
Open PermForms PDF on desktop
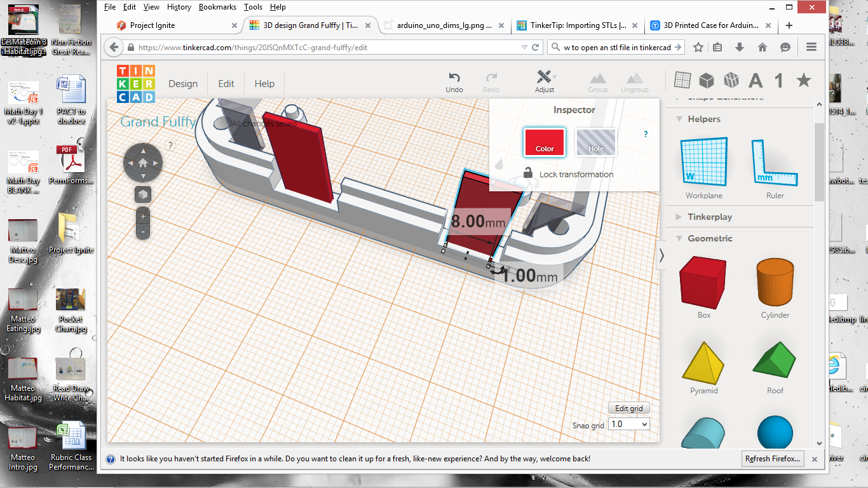tap(71, 163)
